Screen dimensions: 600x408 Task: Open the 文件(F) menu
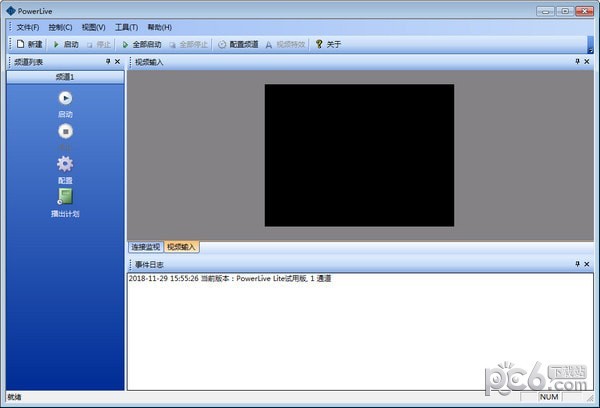tap(28, 27)
